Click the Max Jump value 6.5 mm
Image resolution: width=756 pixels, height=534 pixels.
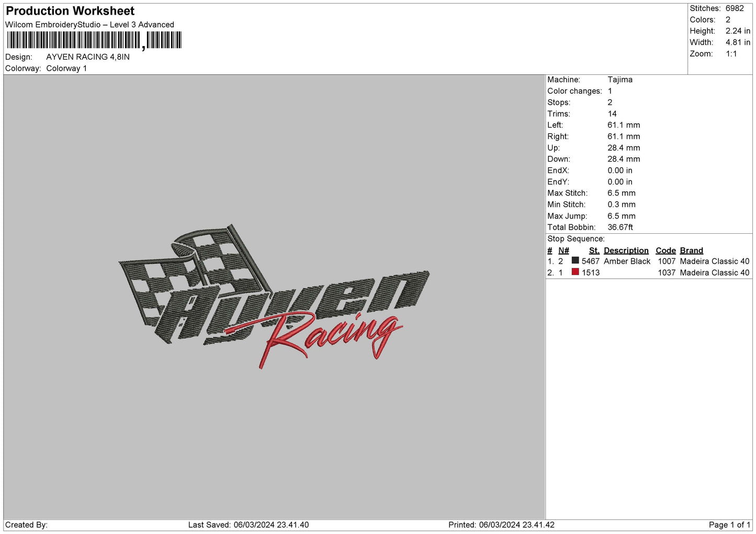click(x=622, y=216)
